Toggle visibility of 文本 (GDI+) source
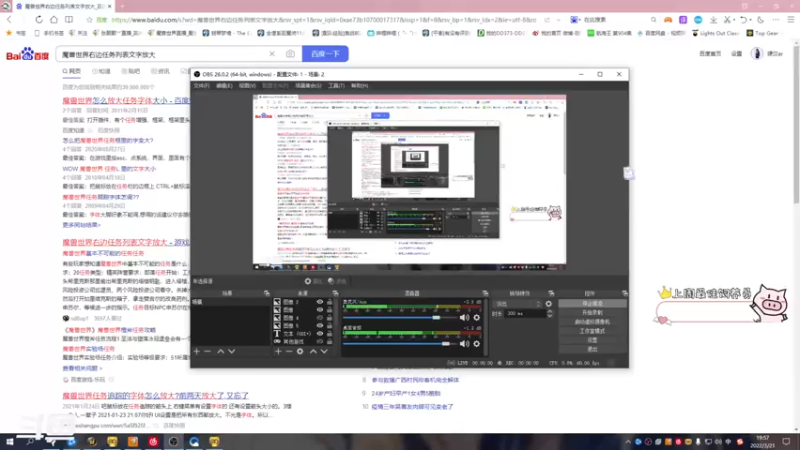 point(320,334)
